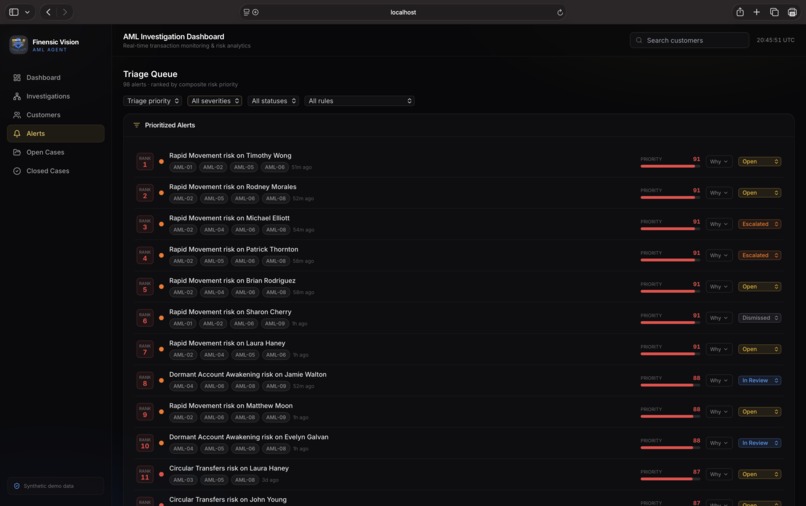Open the browser sidebar chevron dropdown
Viewport: 806px width, 506px height.
pyautogui.click(x=27, y=12)
